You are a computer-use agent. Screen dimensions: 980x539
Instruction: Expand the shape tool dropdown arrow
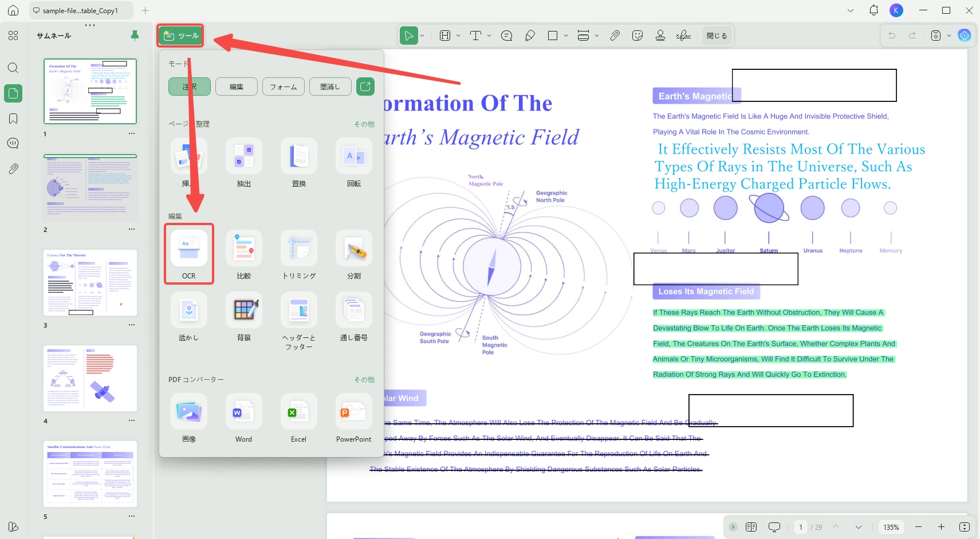point(566,36)
